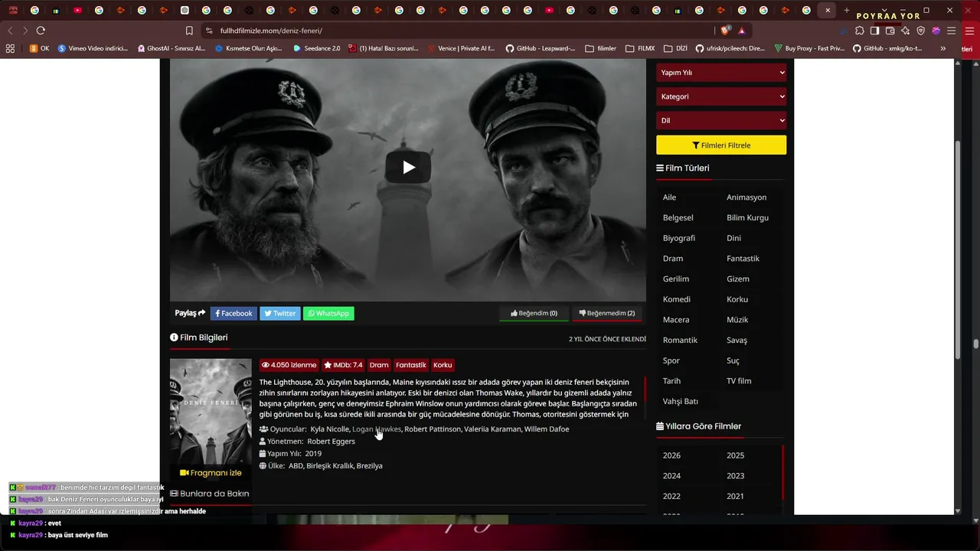This screenshot has width=980, height=551.
Task: Open the apps grid icon in bookmarks bar
Action: pos(10,48)
